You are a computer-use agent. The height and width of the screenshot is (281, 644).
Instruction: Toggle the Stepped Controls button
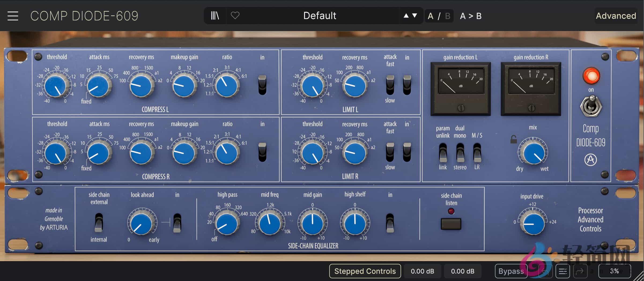(x=365, y=271)
